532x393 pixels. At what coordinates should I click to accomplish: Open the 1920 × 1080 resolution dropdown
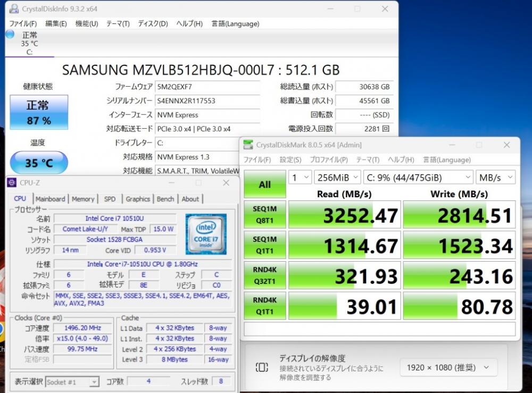tap(448, 367)
